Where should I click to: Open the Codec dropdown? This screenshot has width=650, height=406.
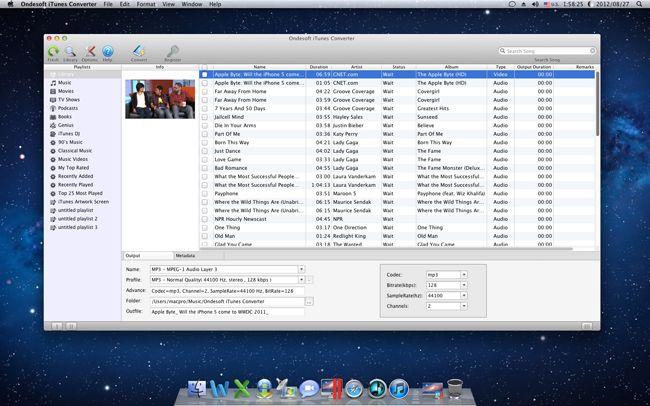464,275
